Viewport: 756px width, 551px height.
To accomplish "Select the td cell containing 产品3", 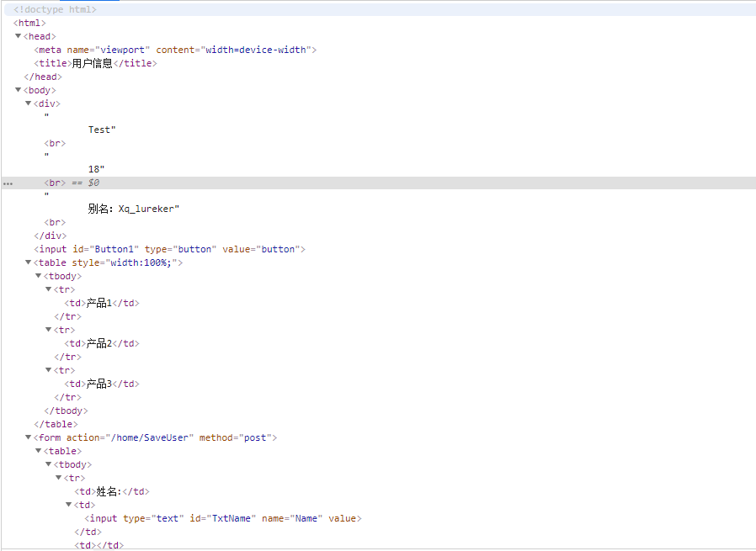I will (101, 383).
